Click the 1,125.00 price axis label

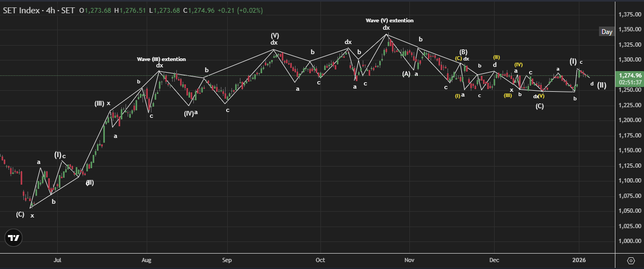pos(629,166)
